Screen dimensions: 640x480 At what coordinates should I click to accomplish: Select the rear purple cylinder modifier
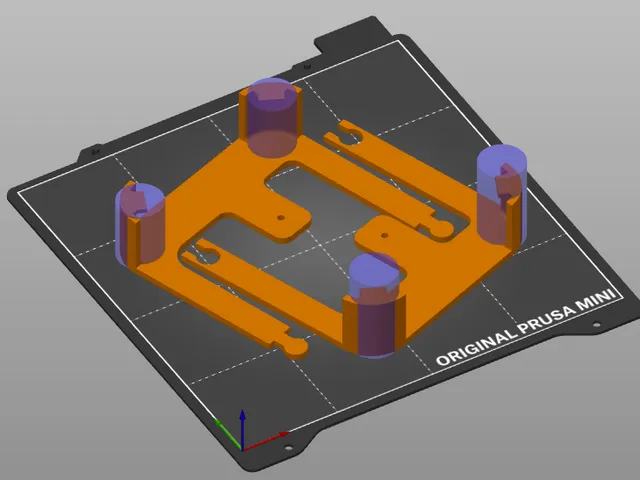point(272,118)
